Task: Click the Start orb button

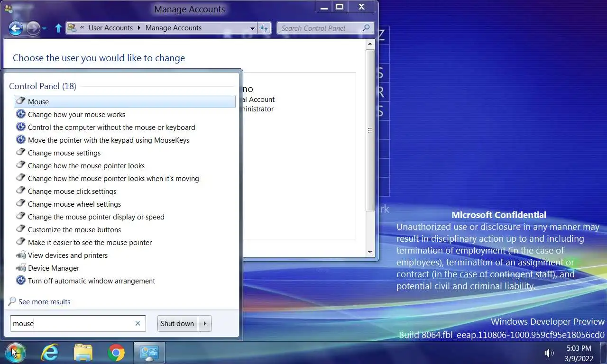Action: click(x=15, y=352)
